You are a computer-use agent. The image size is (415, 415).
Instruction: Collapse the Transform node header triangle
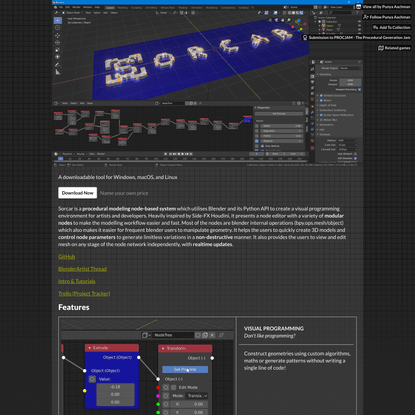coord(163,348)
